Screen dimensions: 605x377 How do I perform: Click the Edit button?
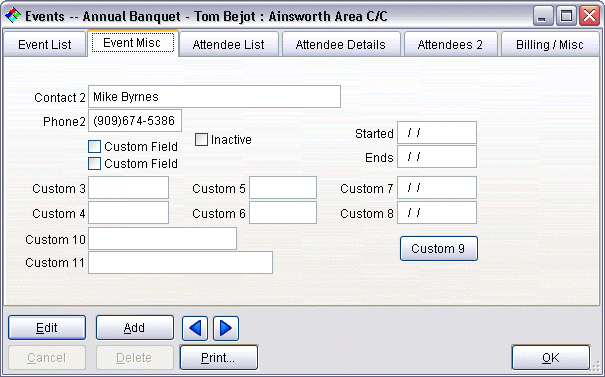[x=47, y=328]
